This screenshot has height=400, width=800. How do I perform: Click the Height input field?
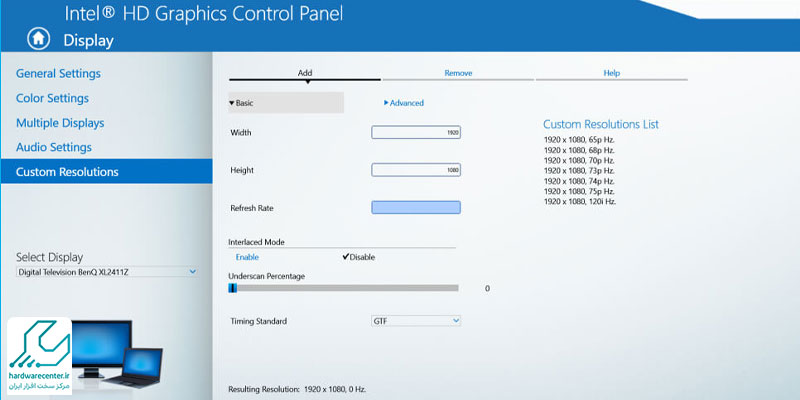tap(416, 170)
